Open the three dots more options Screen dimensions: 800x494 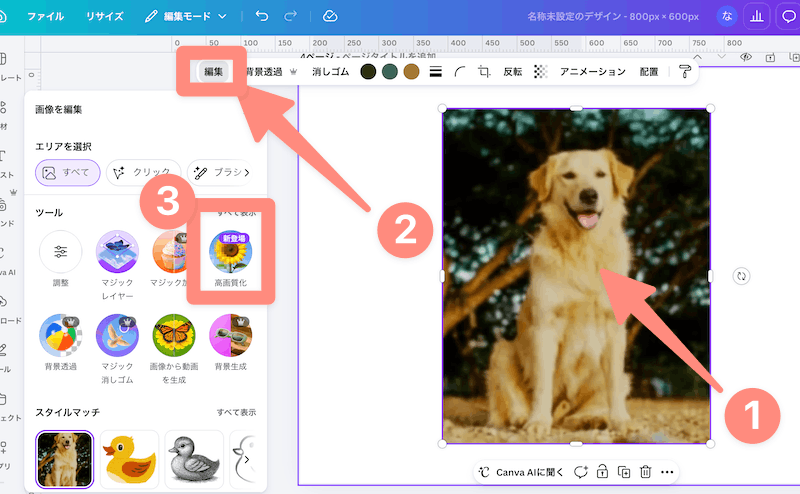click(667, 472)
